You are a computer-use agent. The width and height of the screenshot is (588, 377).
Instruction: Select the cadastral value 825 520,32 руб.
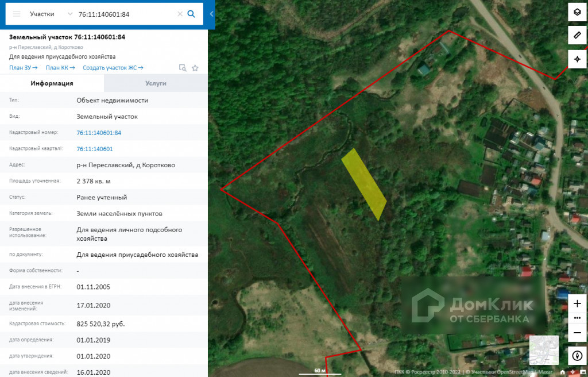[100, 324]
